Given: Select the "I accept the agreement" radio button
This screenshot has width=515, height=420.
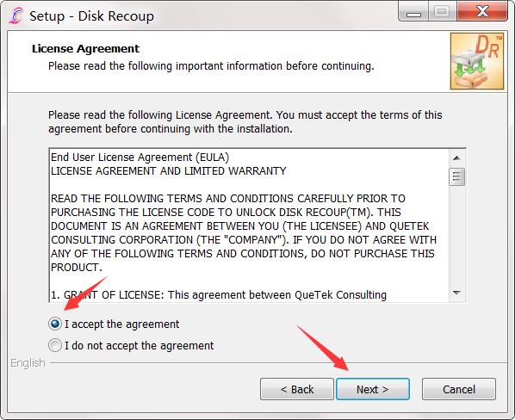Looking at the screenshot, I should click(x=55, y=324).
